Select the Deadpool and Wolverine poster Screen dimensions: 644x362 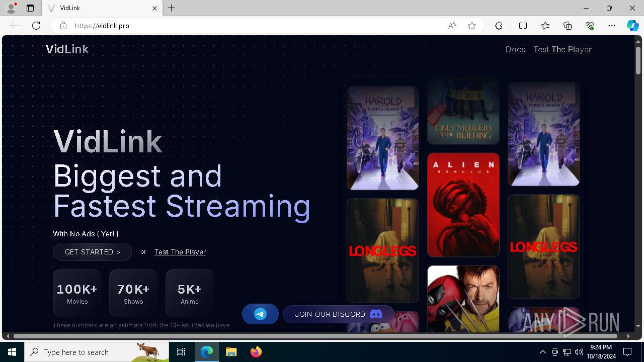(463, 299)
